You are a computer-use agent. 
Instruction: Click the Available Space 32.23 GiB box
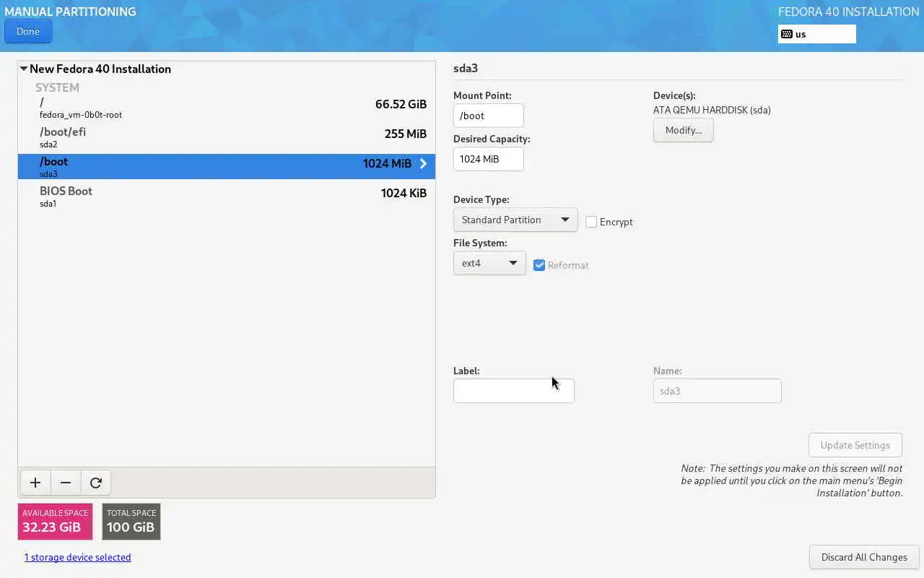[55, 522]
